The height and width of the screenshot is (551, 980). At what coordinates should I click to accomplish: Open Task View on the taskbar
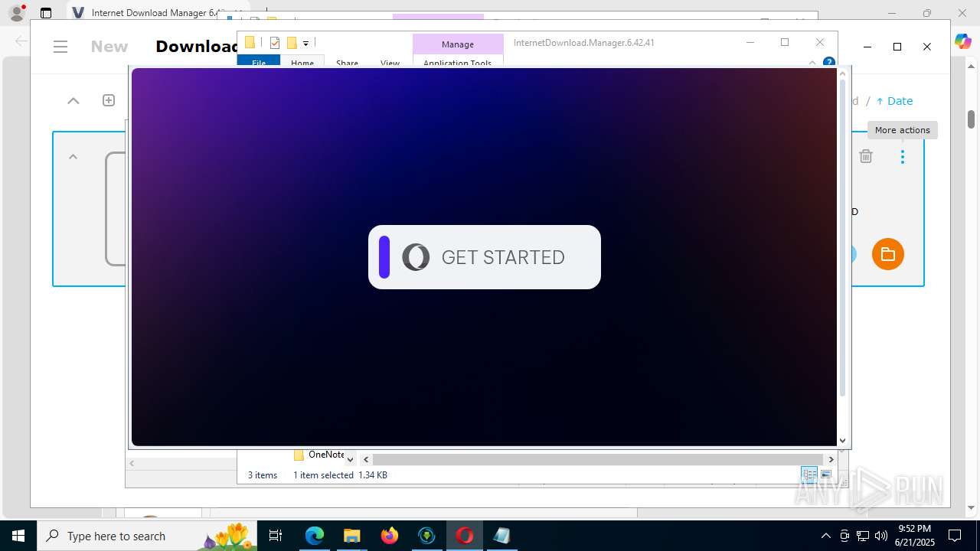[276, 536]
